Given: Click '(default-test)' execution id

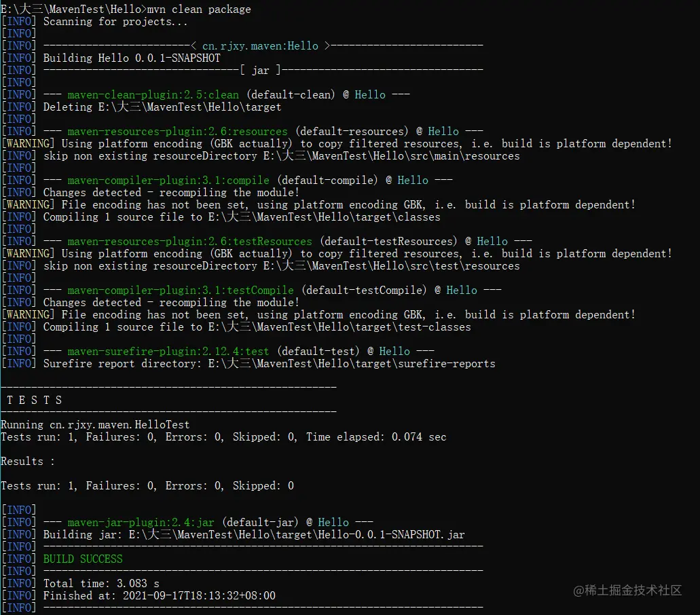Looking at the screenshot, I should [318, 352].
